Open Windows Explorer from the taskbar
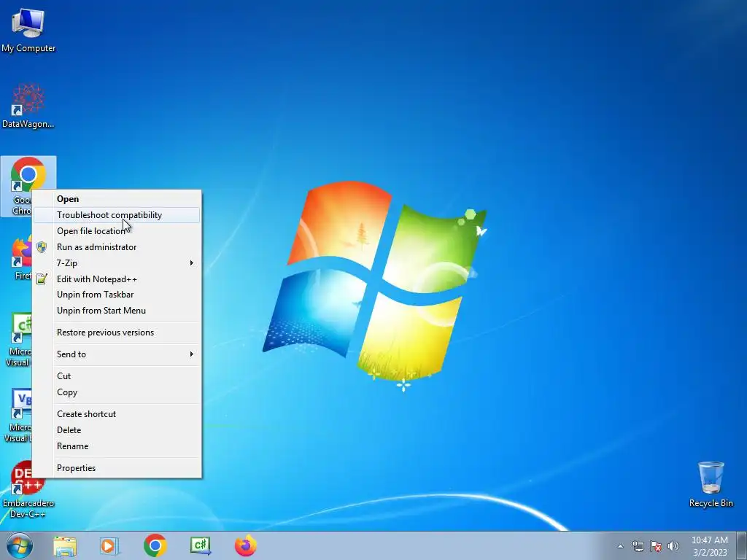Image resolution: width=747 pixels, height=560 pixels. (x=65, y=545)
